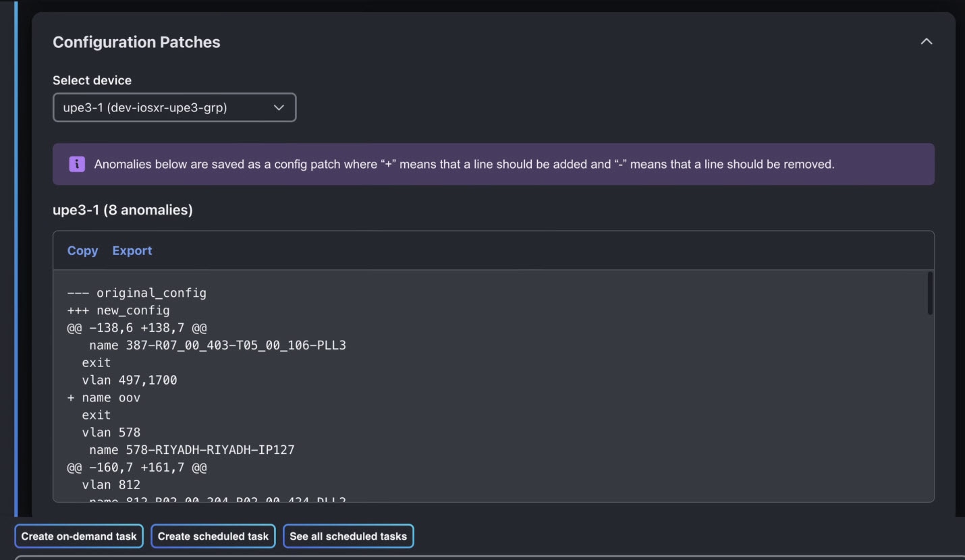Click the Configuration Patches heading
The image size is (965, 560).
coord(136,42)
